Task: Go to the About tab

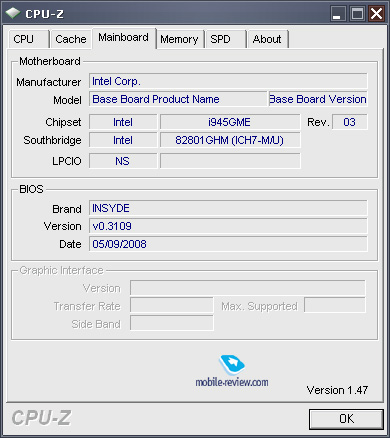Action: pyautogui.click(x=268, y=39)
